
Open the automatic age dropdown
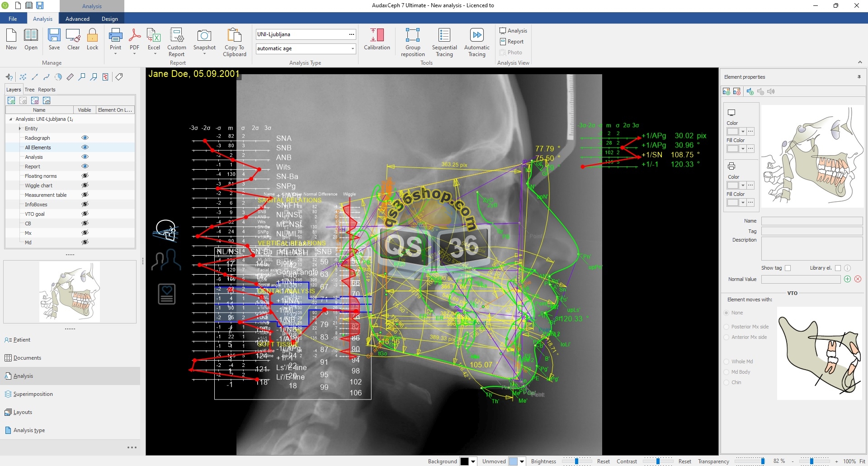click(352, 48)
